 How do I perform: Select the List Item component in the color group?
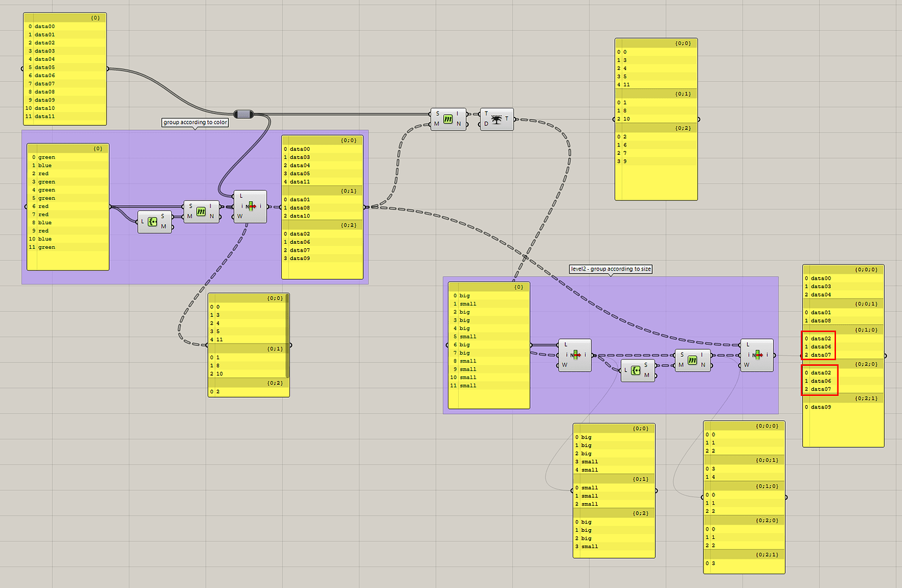pos(249,206)
